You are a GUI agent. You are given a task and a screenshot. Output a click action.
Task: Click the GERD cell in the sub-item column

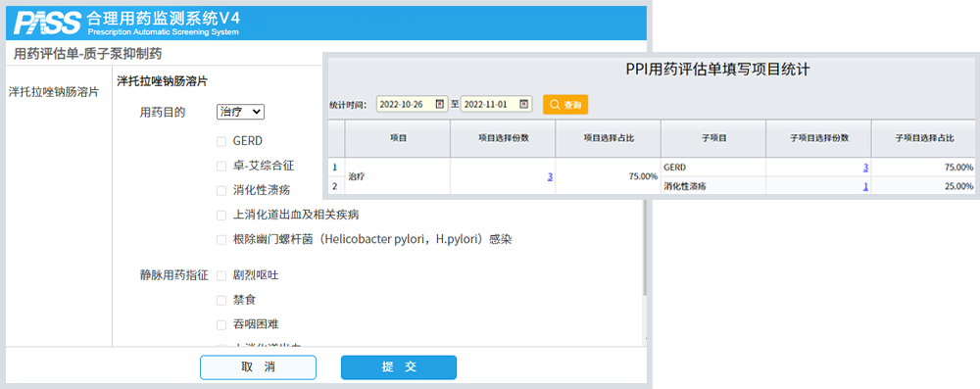(x=713, y=167)
